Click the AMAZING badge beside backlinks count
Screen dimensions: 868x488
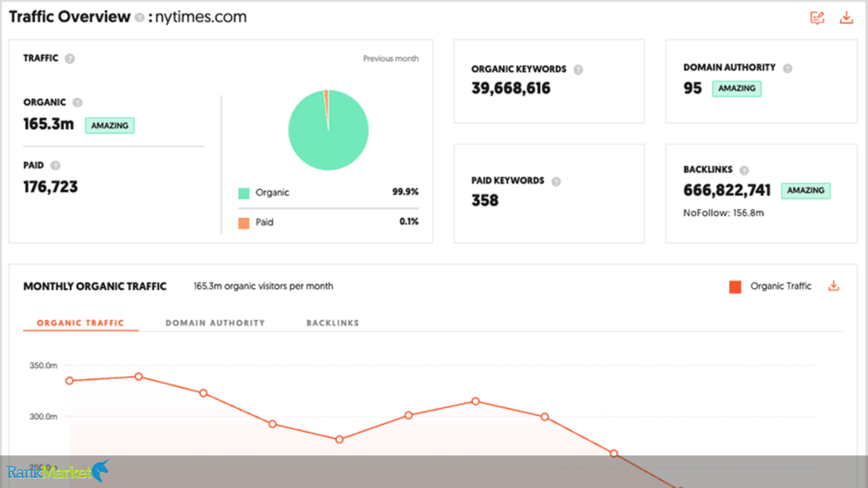806,191
